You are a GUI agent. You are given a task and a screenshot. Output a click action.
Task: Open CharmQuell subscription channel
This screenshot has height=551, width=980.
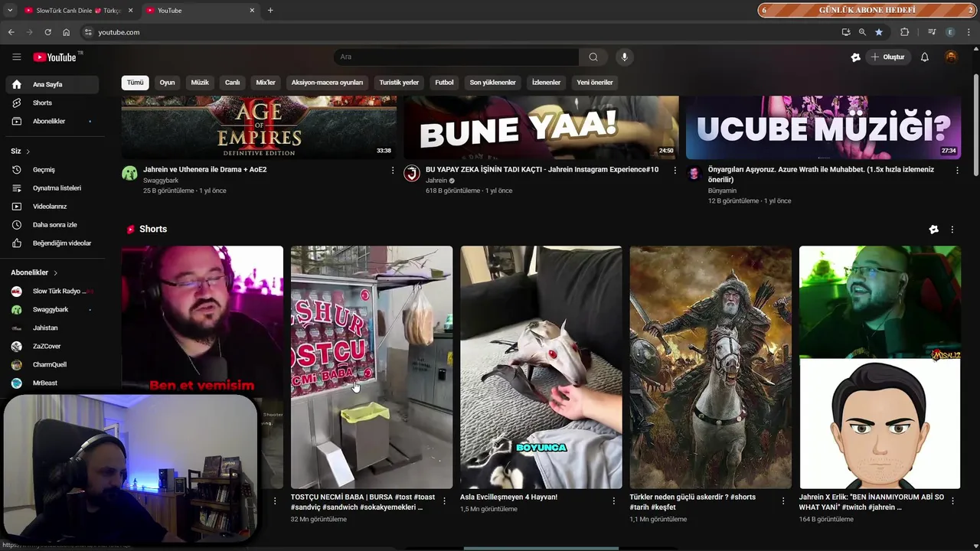click(52, 364)
